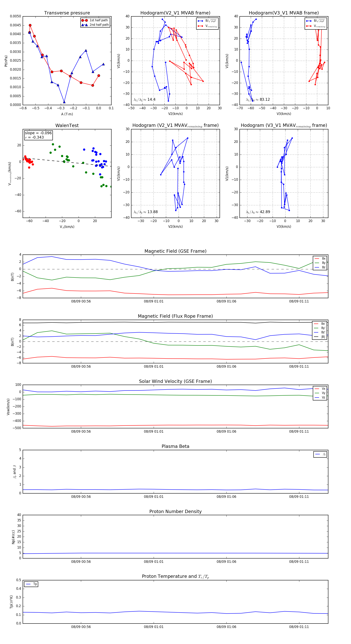Click 'Np(#/cc)' y-axis label
351x644 pixels.
pos(13,537)
